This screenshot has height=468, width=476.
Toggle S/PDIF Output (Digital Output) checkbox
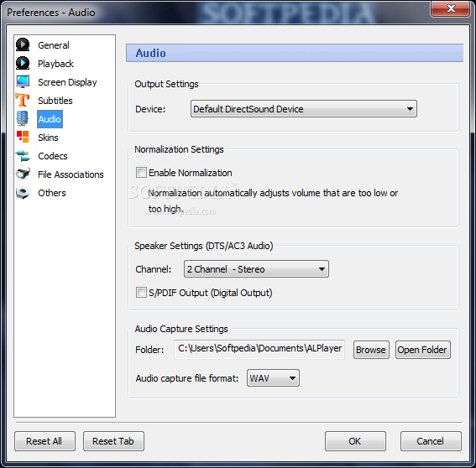point(141,293)
